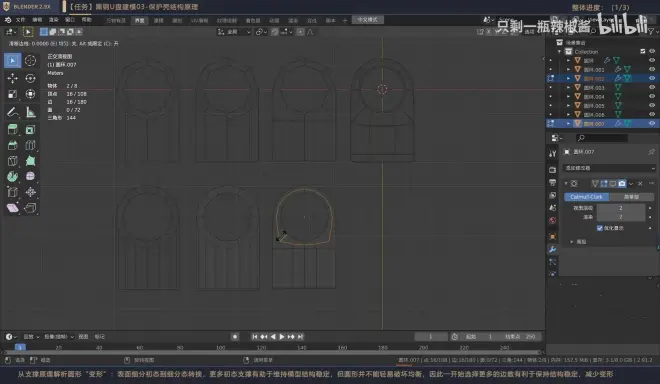Viewport: 660px width, 384px height.
Task: Activate the Knife tool
Action: point(13,161)
